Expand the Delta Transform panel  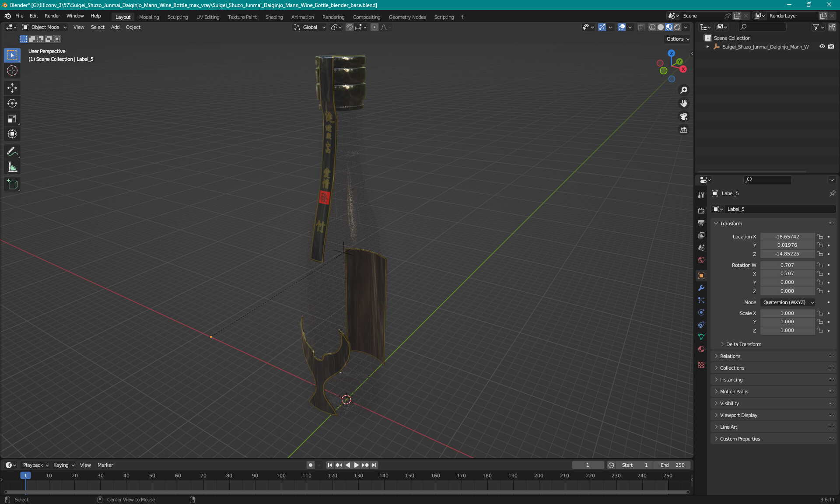tap(743, 344)
